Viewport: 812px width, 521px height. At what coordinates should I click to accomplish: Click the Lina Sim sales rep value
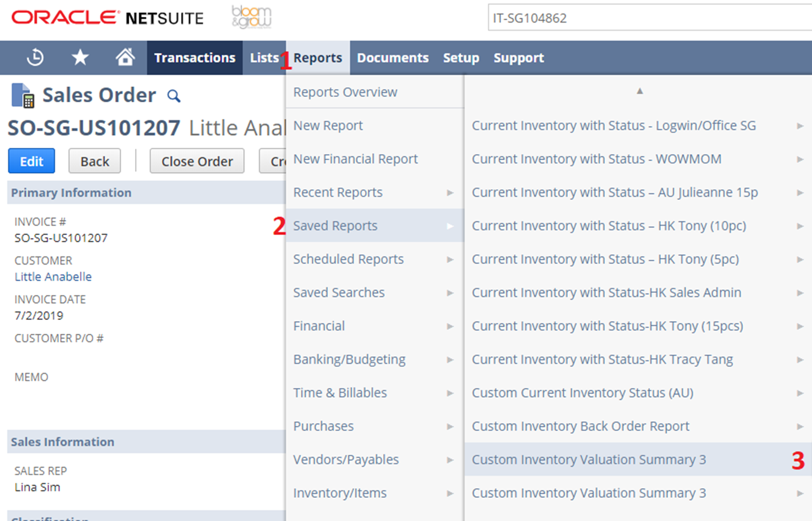pyautogui.click(x=38, y=487)
